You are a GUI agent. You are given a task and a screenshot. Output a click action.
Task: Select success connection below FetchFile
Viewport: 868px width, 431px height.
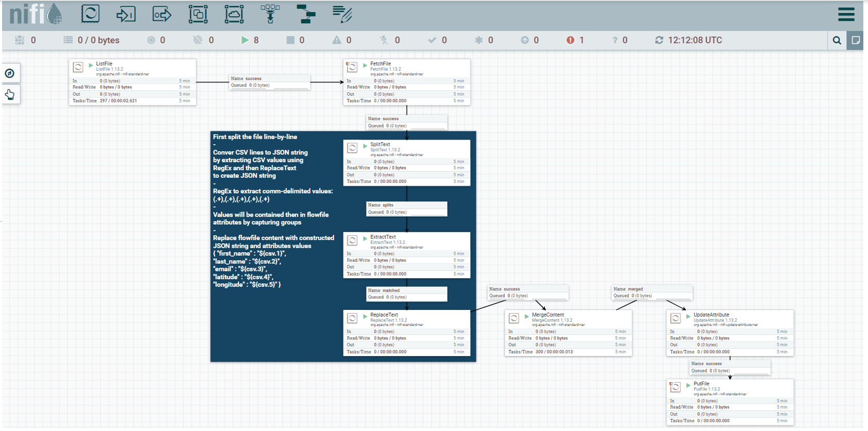407,122
